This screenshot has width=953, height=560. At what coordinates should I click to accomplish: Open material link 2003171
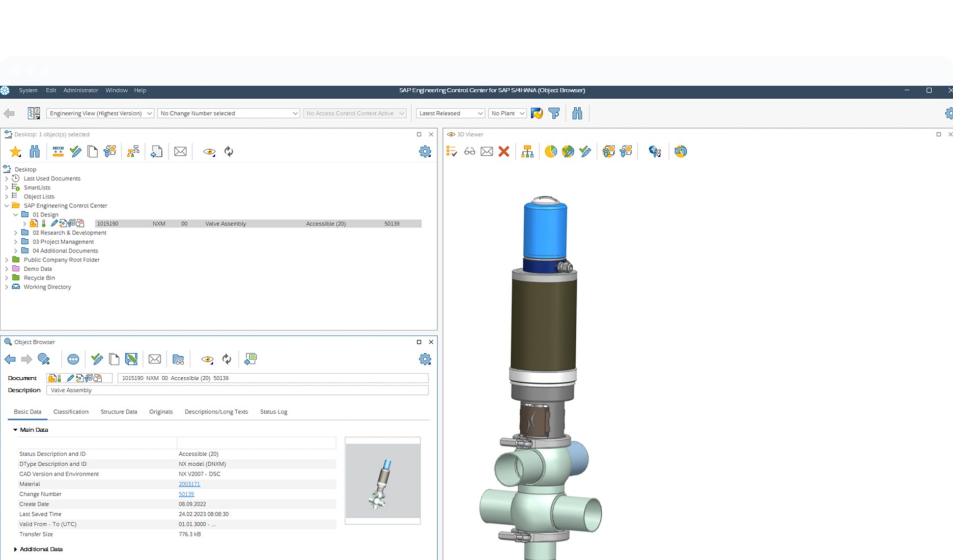(x=189, y=484)
